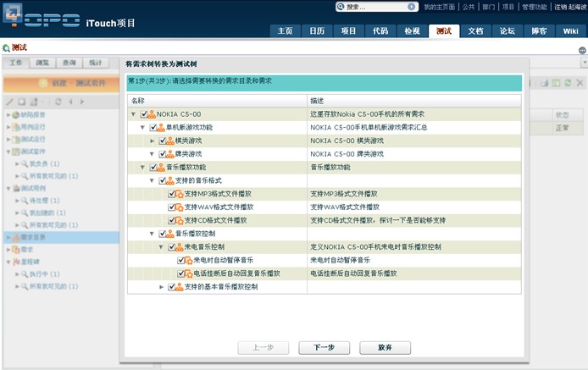Click the 创建 - 测试套件 orange button
This screenshot has width=588, height=370.
61,83
